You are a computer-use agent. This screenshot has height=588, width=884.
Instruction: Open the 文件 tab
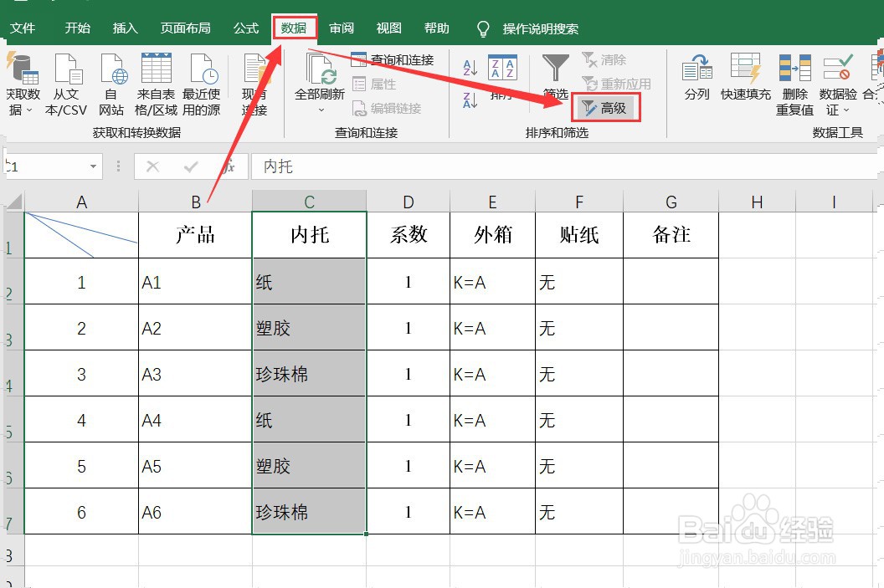(x=23, y=28)
